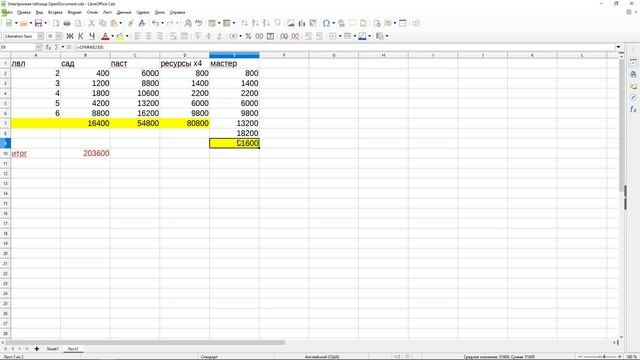
Task: Click the Insert chart icon
Action: coord(302,23)
